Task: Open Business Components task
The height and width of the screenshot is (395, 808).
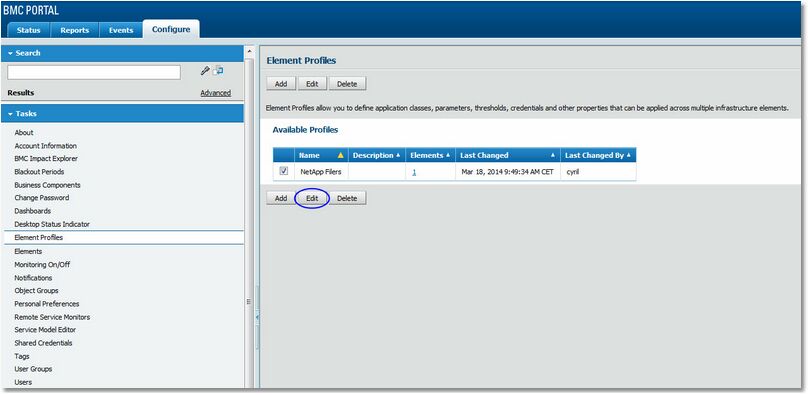Action: [x=47, y=185]
